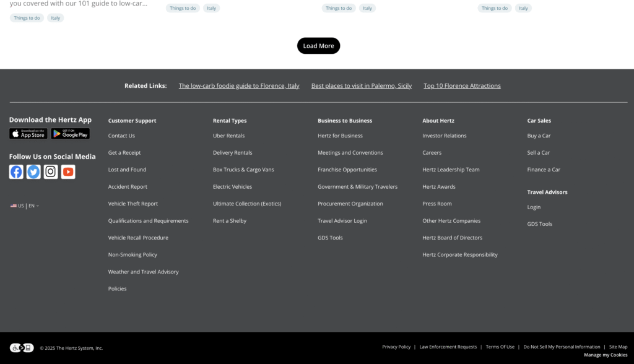Expand the US | EN language selector

tap(25, 206)
